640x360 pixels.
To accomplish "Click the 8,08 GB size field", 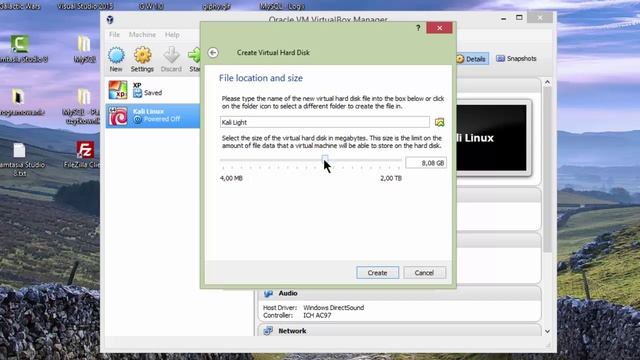I will pyautogui.click(x=426, y=163).
